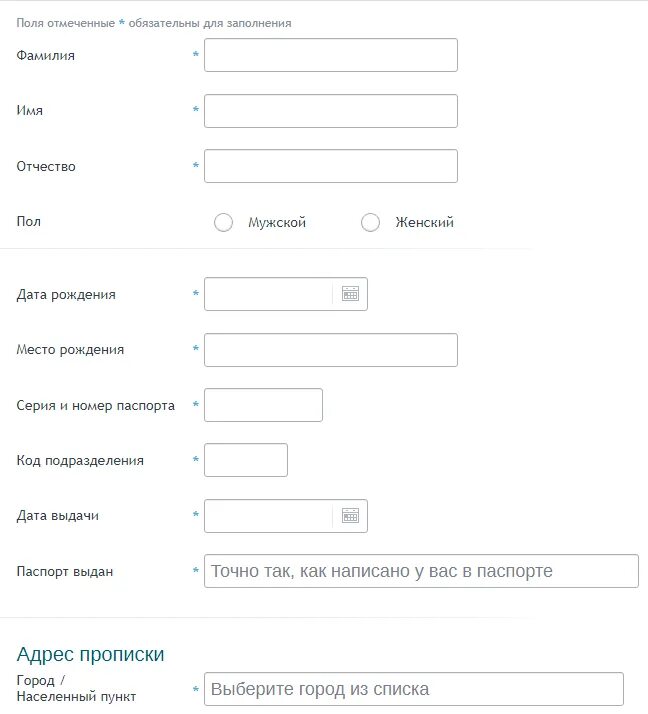Click the Город / Населенный пункт label

[76, 688]
